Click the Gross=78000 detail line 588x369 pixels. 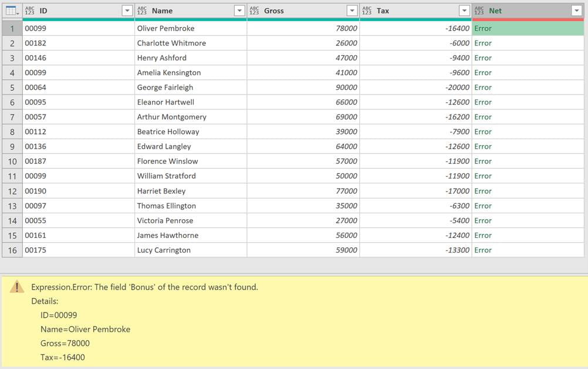tap(65, 343)
